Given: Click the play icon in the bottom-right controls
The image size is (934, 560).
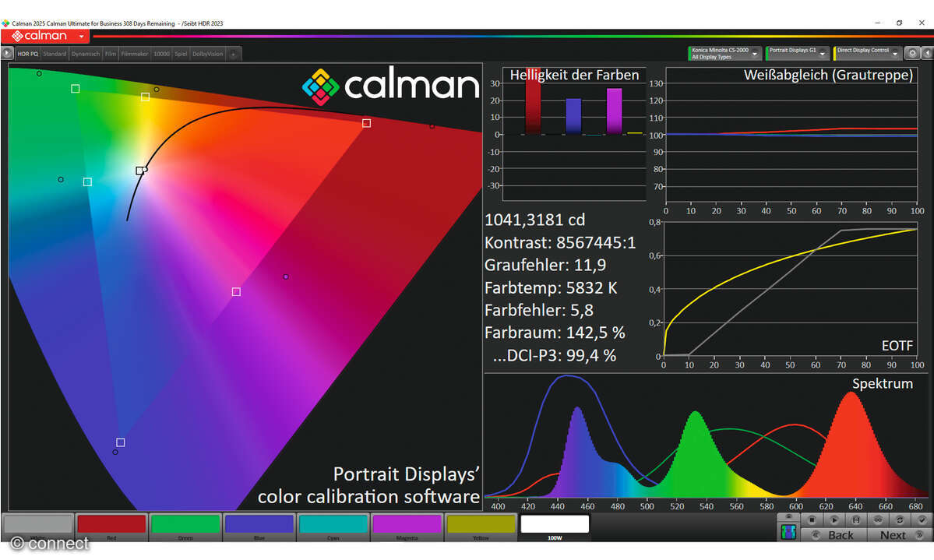Looking at the screenshot, I should pos(834,519).
